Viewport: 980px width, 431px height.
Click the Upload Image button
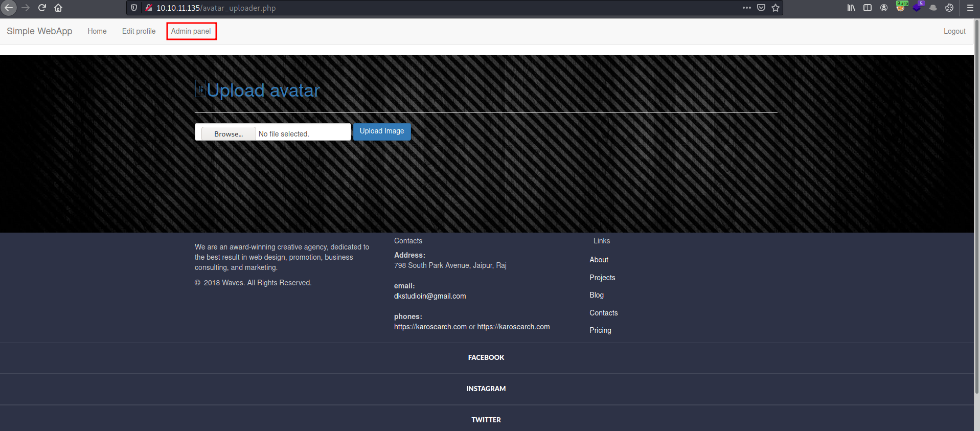[x=382, y=131]
